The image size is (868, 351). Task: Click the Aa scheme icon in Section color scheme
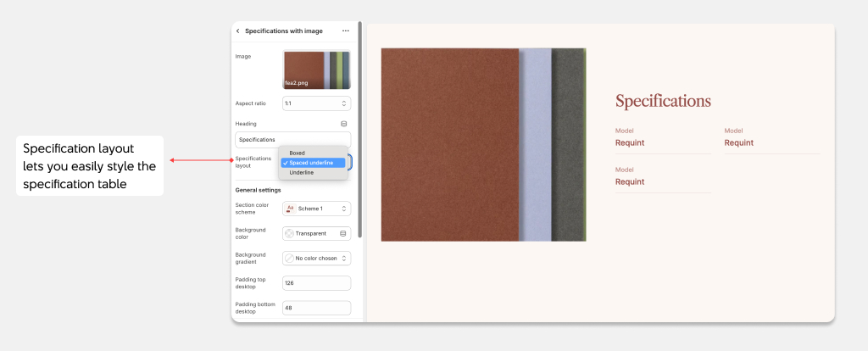[291, 208]
